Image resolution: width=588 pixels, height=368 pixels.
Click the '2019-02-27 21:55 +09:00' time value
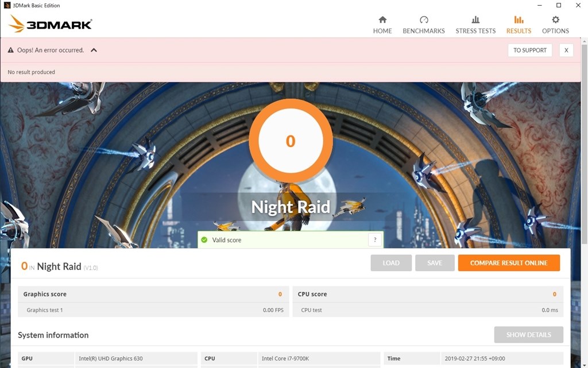(475, 358)
